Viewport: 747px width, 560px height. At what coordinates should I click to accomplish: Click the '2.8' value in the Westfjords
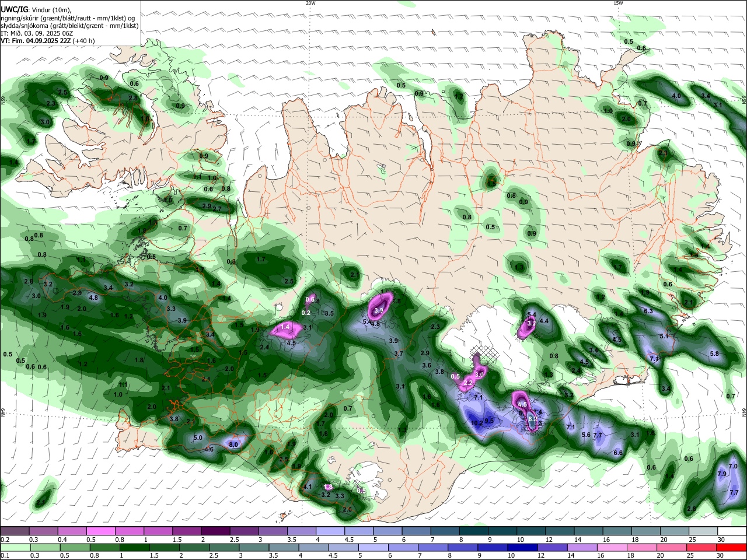[133, 98]
